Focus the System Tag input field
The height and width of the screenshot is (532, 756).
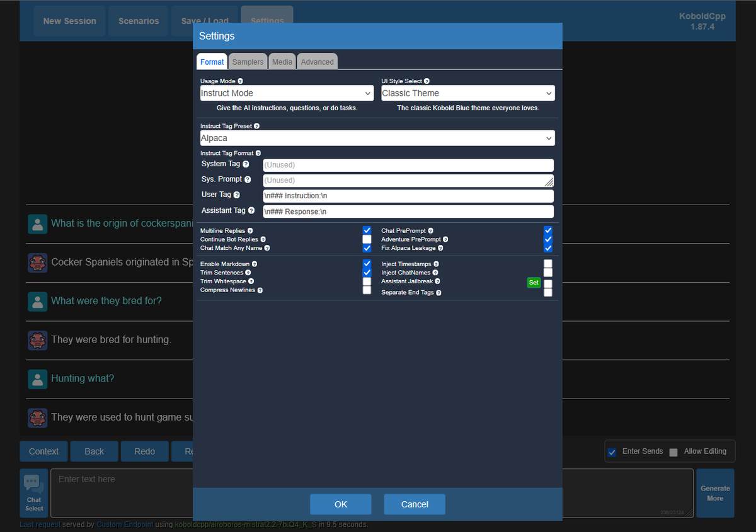pyautogui.click(x=408, y=165)
